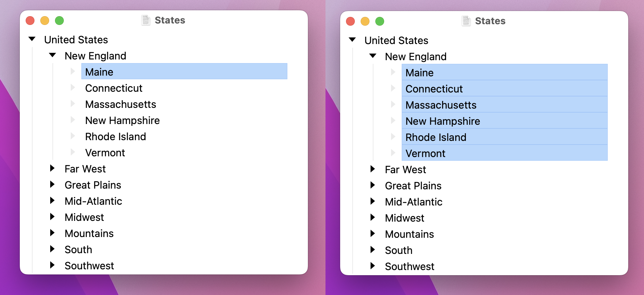Screen dimensions: 644x295
Task: Minimize the right States window with yellow button
Action: point(365,21)
